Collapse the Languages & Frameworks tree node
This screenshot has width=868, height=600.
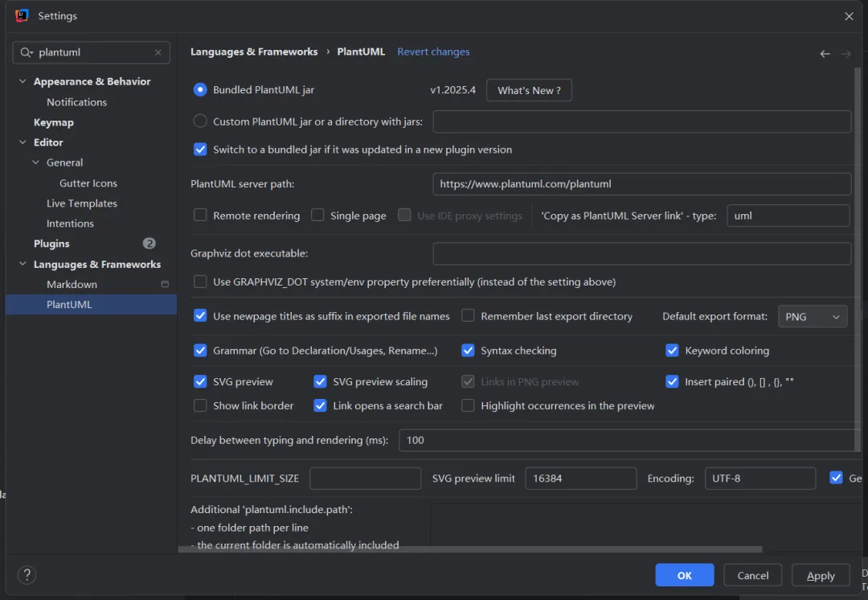[23, 265]
